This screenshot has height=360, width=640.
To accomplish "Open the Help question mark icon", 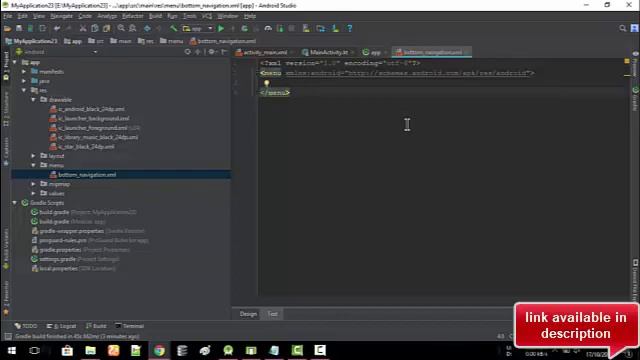I will click(x=349, y=28).
